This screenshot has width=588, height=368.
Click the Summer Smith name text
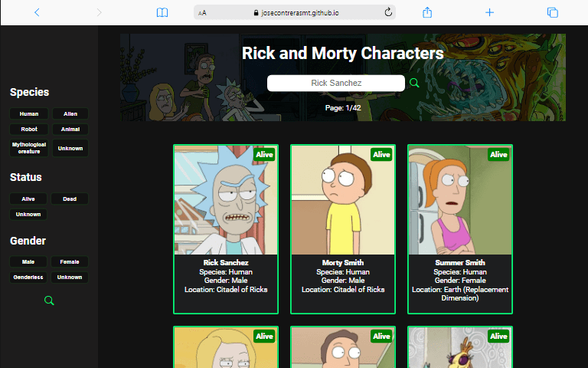coord(460,262)
